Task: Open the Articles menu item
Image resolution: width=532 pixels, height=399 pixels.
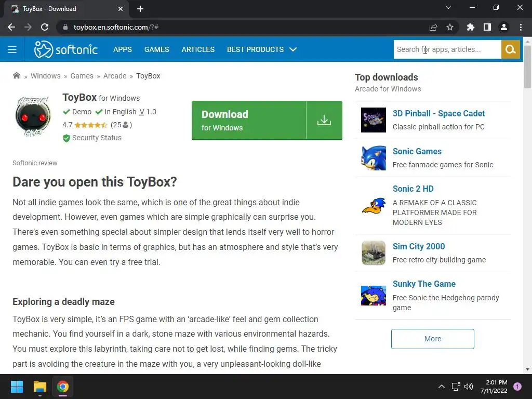Action: [x=198, y=49]
